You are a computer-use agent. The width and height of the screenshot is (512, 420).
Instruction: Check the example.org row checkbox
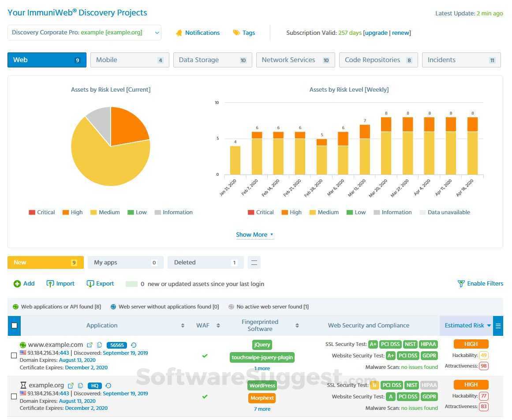tap(14, 396)
